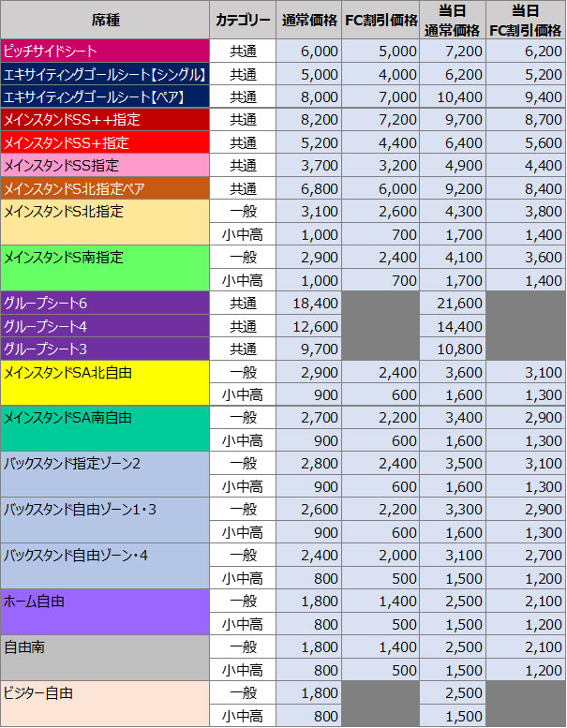Click the バックスタンド指定ゾーン2 seat cell
Viewport: 567px width, 728px height.
tap(105, 475)
